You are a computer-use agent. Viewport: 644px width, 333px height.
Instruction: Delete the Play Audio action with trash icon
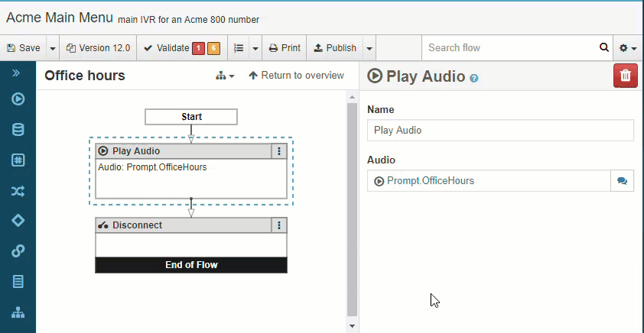tap(626, 76)
